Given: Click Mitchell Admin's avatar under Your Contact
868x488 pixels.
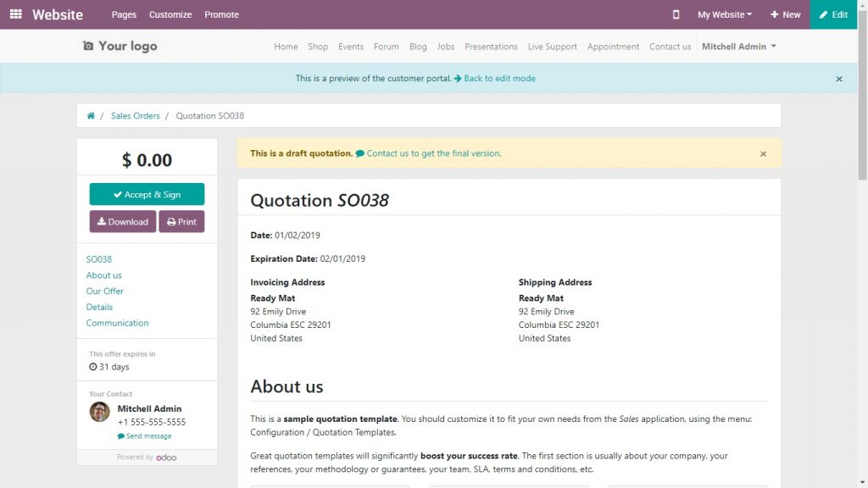Looking at the screenshot, I should pyautogui.click(x=99, y=411).
